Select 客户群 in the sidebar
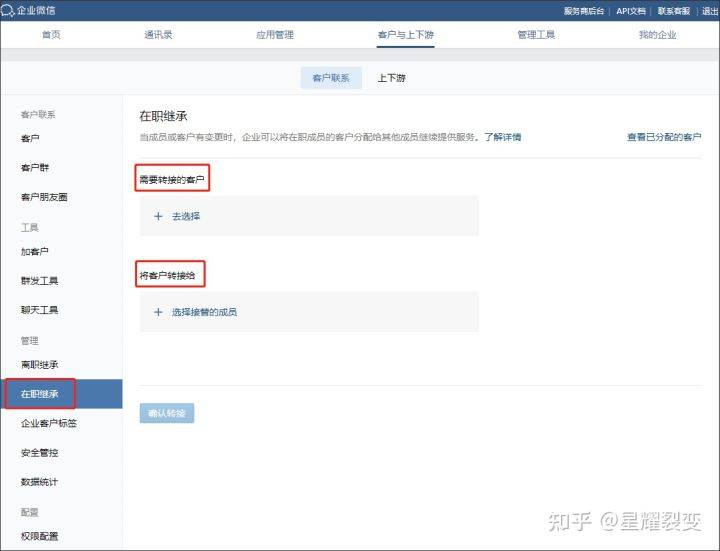 (35, 168)
